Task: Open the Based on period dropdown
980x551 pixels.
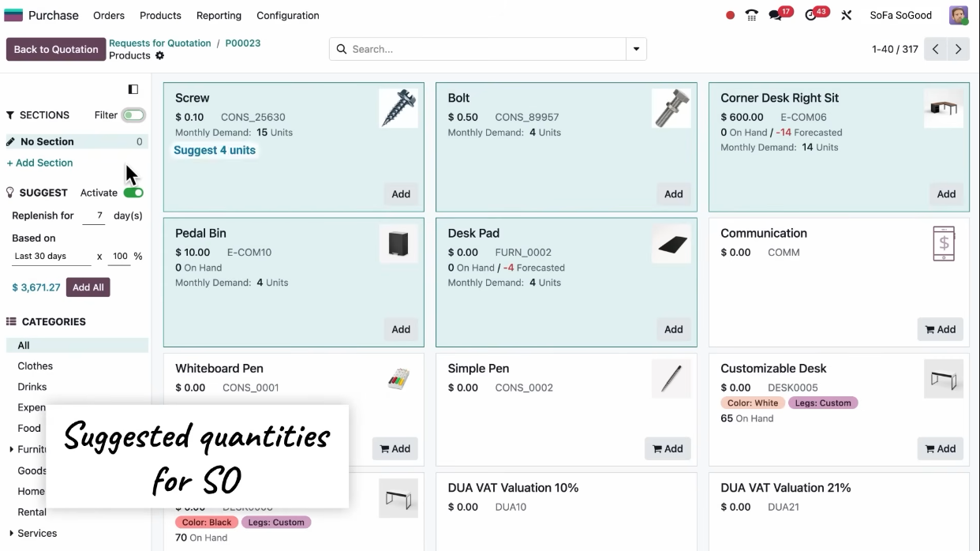Action: (51, 257)
